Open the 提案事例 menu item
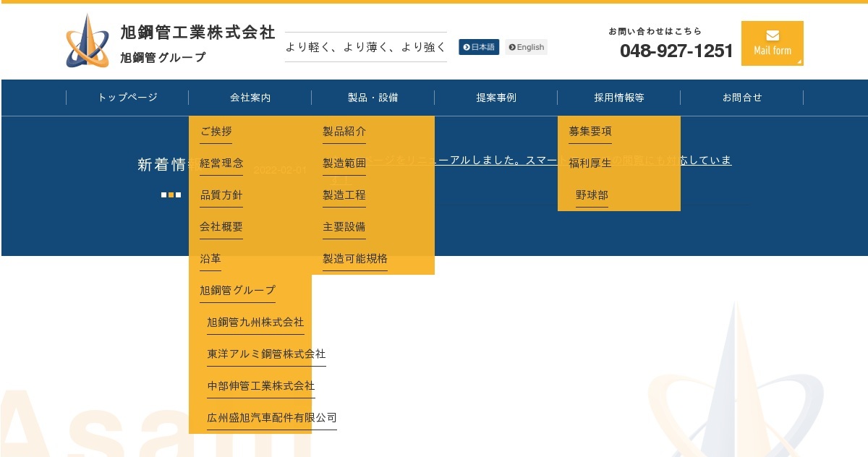 496,98
